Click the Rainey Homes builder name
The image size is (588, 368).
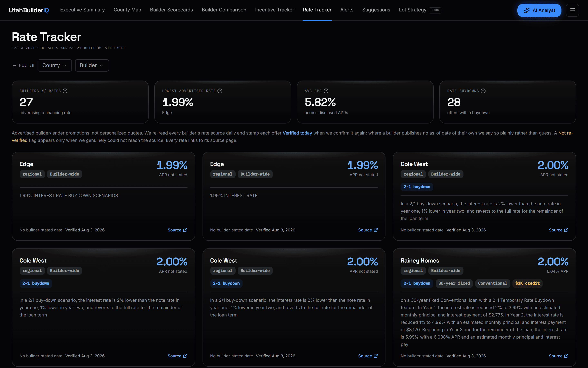point(420,260)
